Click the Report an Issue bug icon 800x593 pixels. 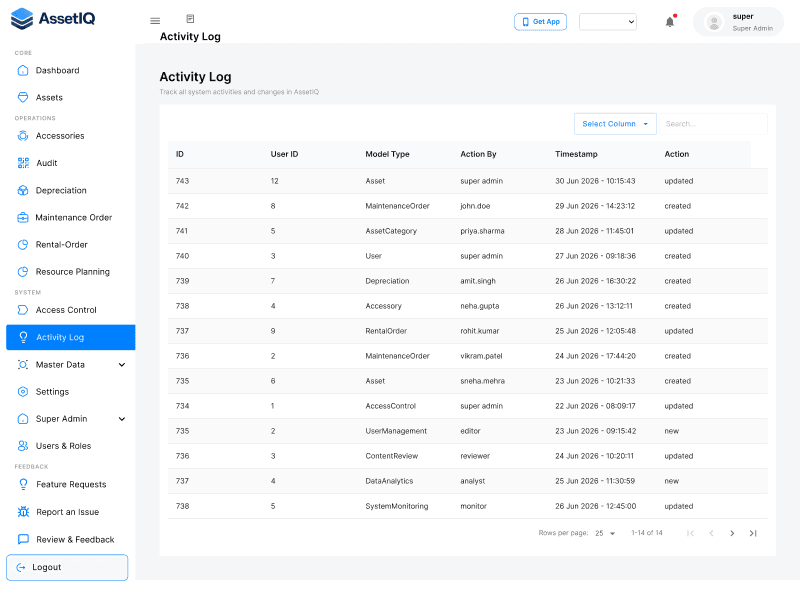tap(23, 512)
